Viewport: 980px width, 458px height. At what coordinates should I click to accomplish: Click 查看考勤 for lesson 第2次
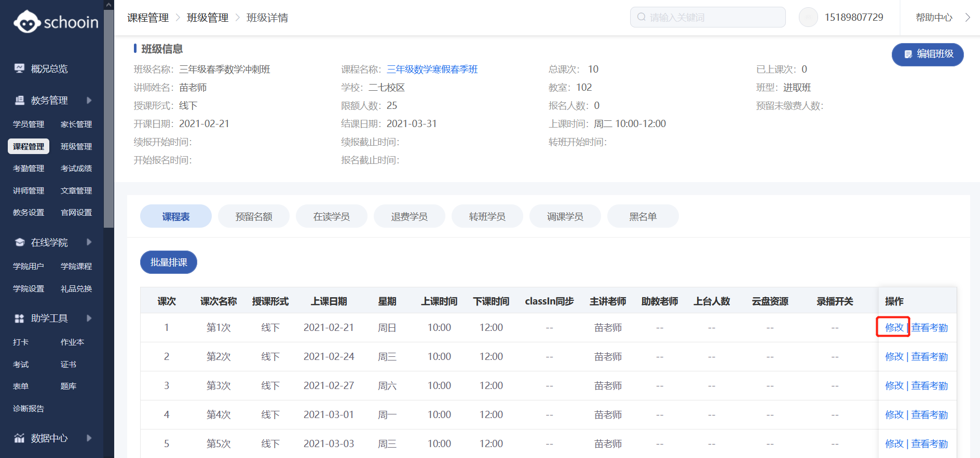coord(930,357)
